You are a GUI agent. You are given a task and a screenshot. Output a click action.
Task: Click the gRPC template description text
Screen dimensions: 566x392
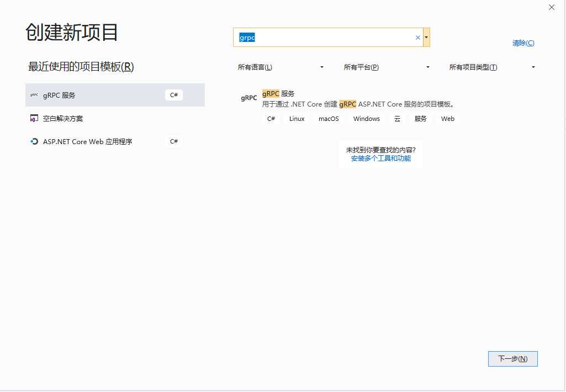click(358, 104)
